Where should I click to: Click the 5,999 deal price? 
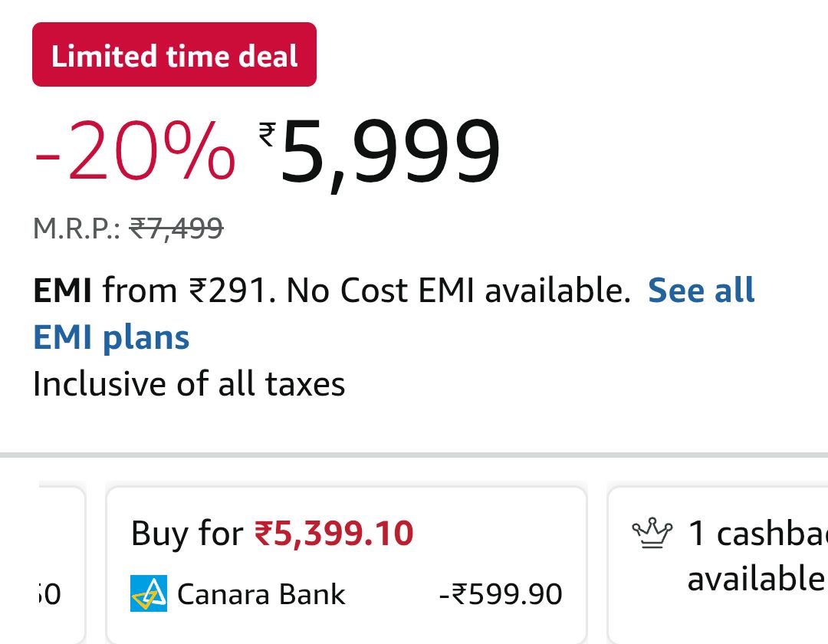click(391, 153)
